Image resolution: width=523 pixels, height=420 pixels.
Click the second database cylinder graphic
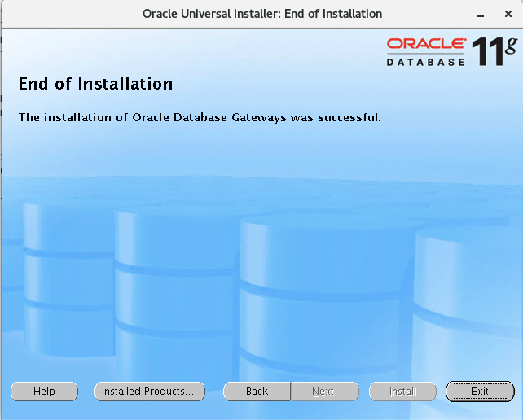click(x=177, y=293)
